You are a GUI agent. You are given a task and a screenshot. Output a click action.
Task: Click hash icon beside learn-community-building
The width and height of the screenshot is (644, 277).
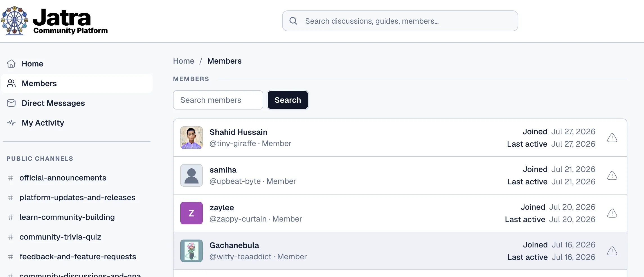(11, 217)
